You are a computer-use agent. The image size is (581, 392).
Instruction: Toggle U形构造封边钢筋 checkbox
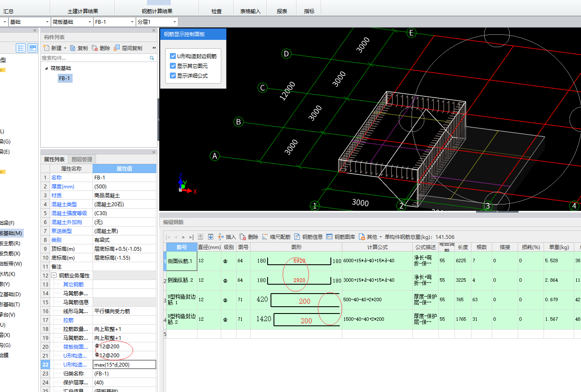point(173,56)
